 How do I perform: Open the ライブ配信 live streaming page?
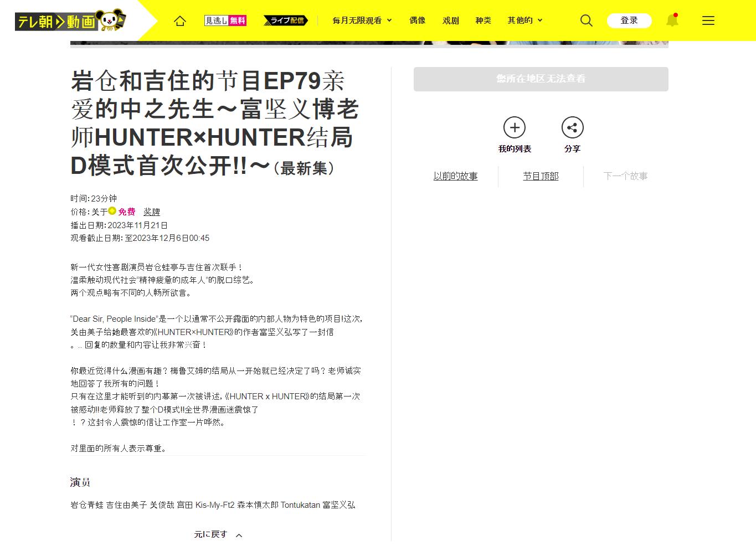(x=286, y=20)
